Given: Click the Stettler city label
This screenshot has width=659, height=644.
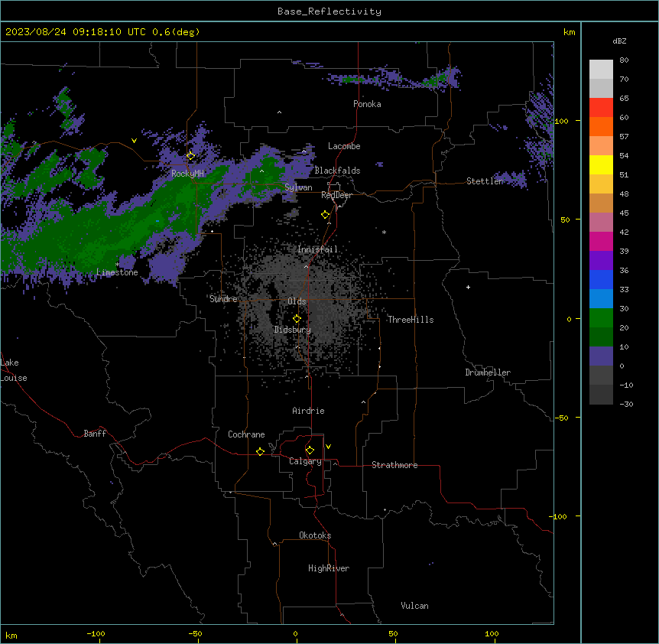Looking at the screenshot, I should (x=485, y=181).
